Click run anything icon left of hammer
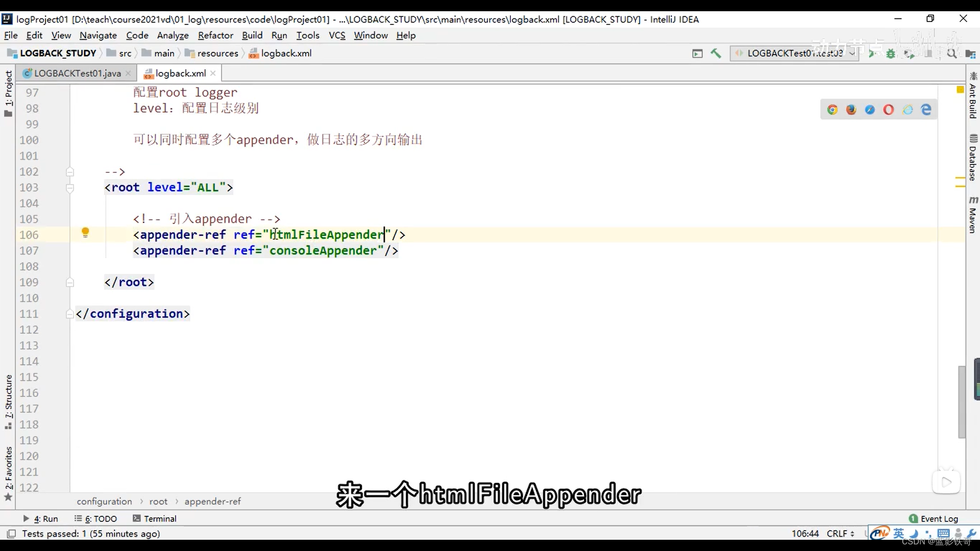 click(x=697, y=54)
